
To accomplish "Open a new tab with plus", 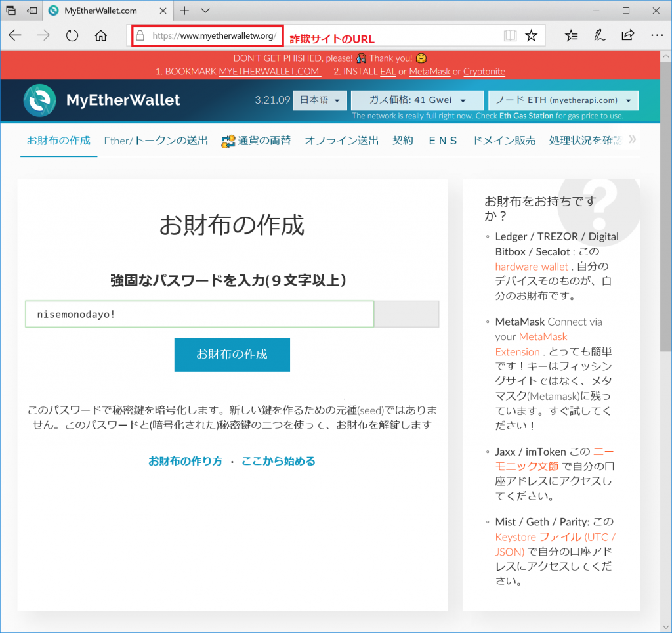I will point(184,11).
